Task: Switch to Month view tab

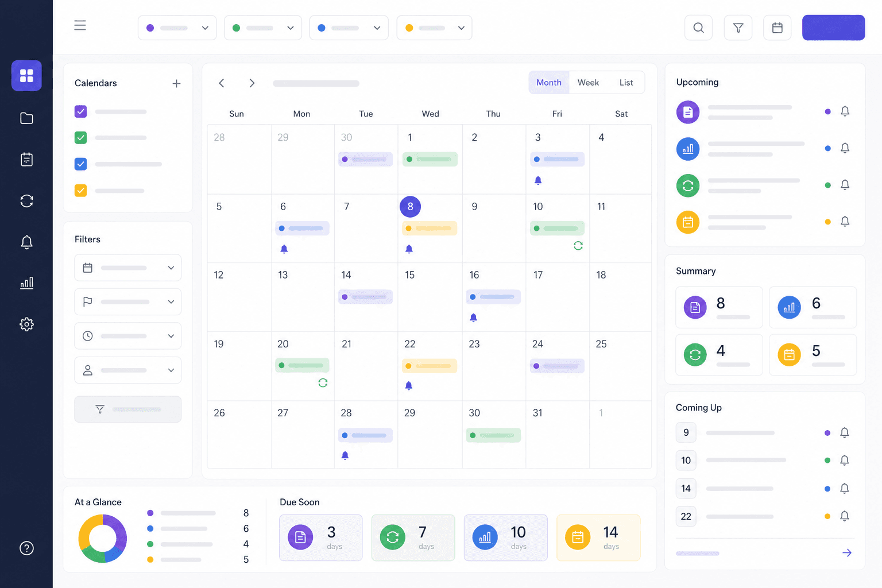Action: (549, 83)
